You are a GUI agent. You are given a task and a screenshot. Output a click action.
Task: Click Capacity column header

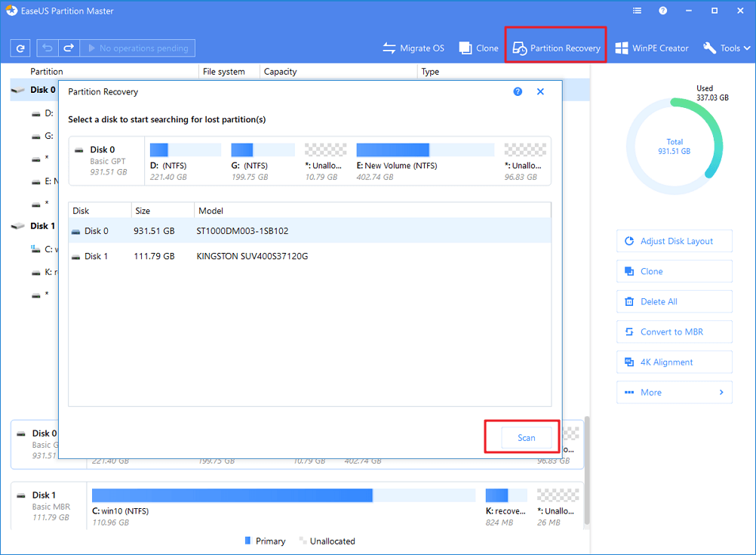click(x=280, y=72)
